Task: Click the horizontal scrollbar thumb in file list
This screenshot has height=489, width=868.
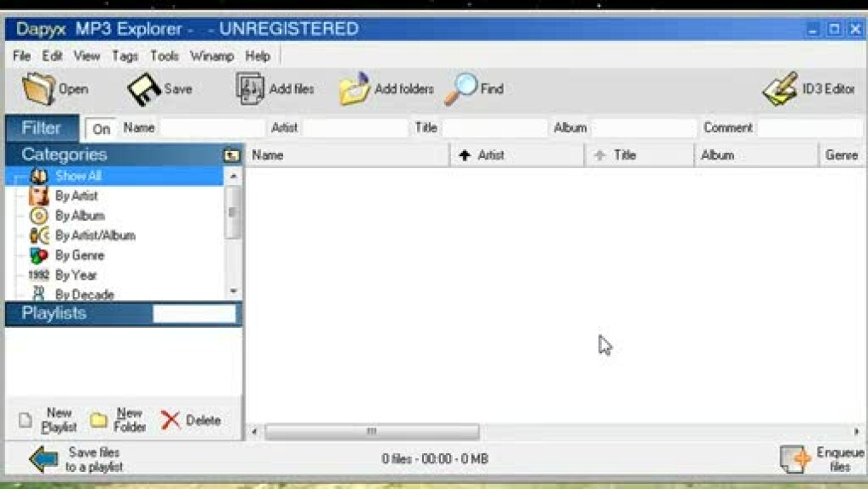Action: click(371, 432)
